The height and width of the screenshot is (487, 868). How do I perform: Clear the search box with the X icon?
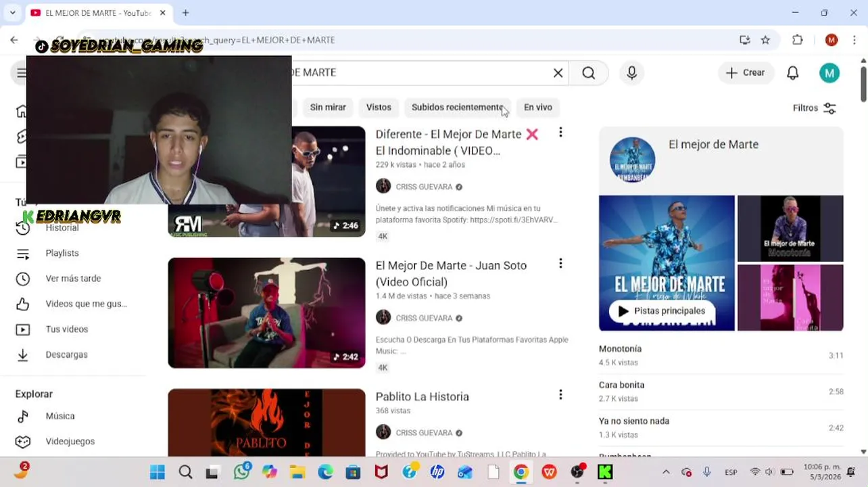pos(558,73)
